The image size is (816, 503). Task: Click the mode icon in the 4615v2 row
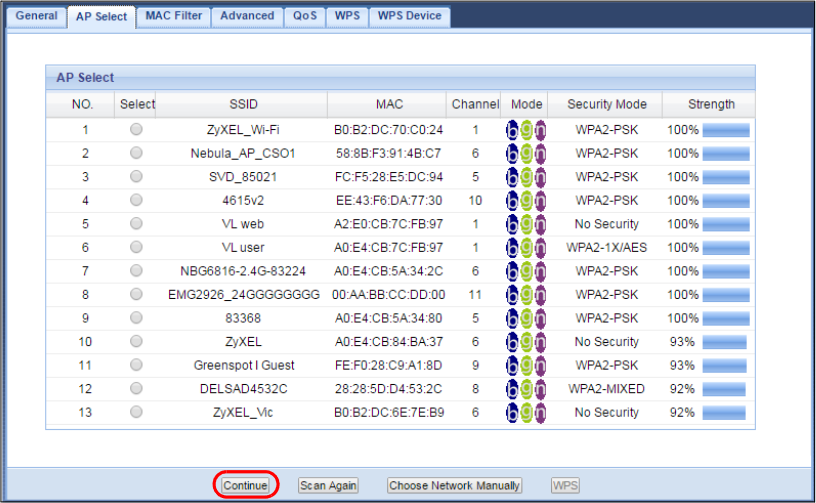(x=526, y=200)
